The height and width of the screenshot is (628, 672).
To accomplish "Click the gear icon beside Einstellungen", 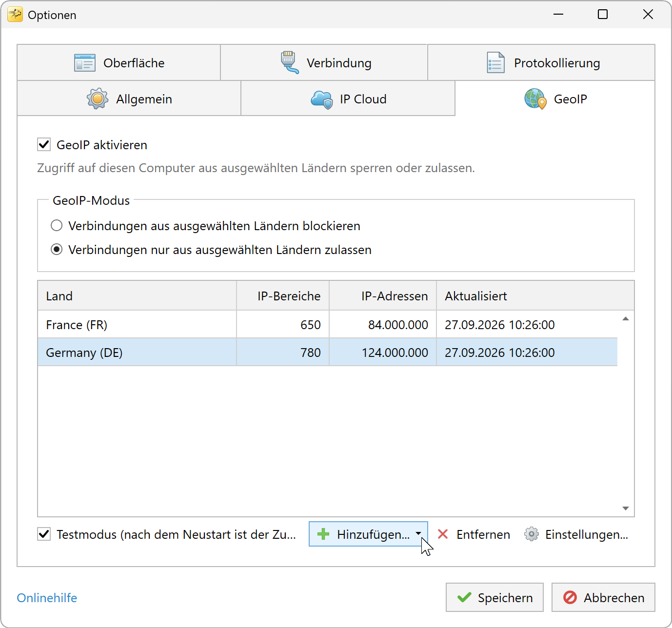I will pyautogui.click(x=532, y=534).
